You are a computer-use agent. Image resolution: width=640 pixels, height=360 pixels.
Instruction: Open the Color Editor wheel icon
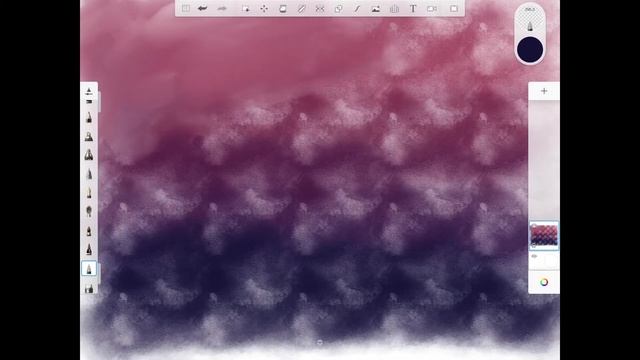pyautogui.click(x=544, y=282)
